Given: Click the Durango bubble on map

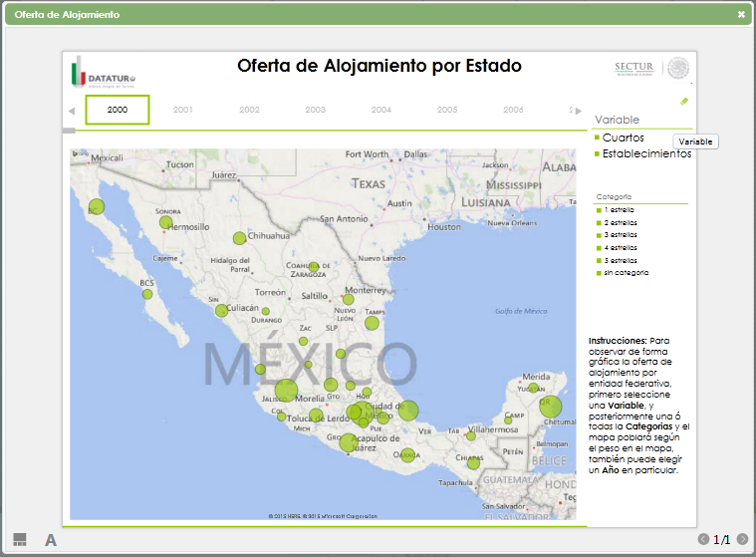Looking at the screenshot, I should coord(266,312).
